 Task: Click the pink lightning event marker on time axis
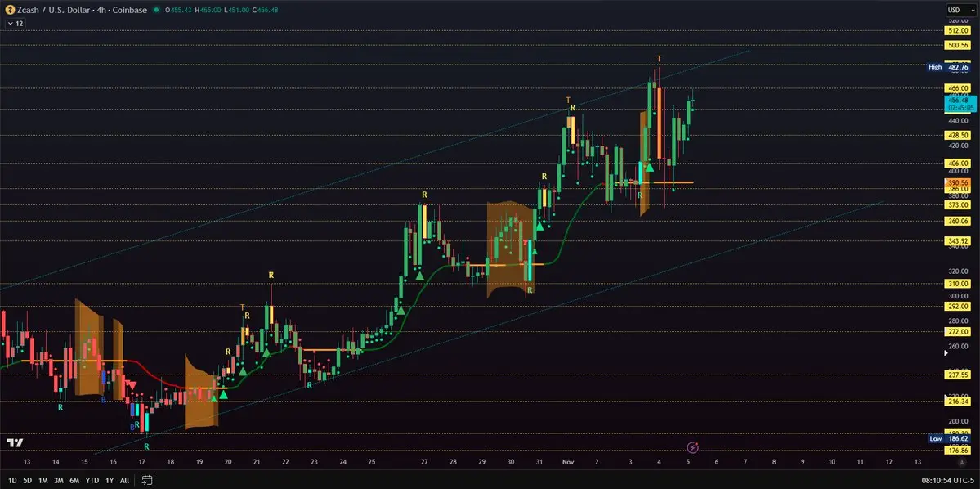[x=692, y=447]
